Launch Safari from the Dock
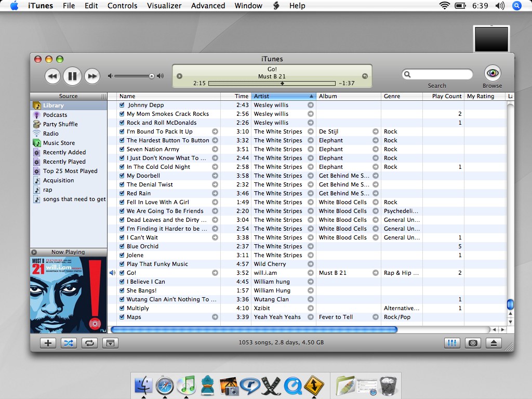The image size is (532, 399). 165,385
